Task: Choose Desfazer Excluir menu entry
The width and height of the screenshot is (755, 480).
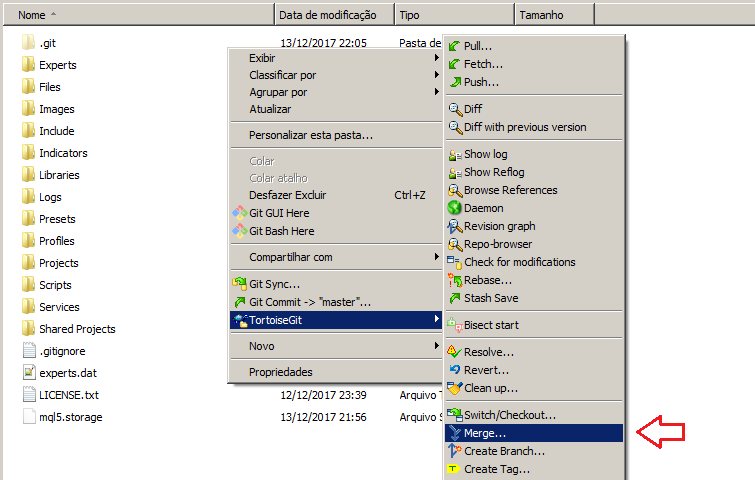Action: (287, 195)
